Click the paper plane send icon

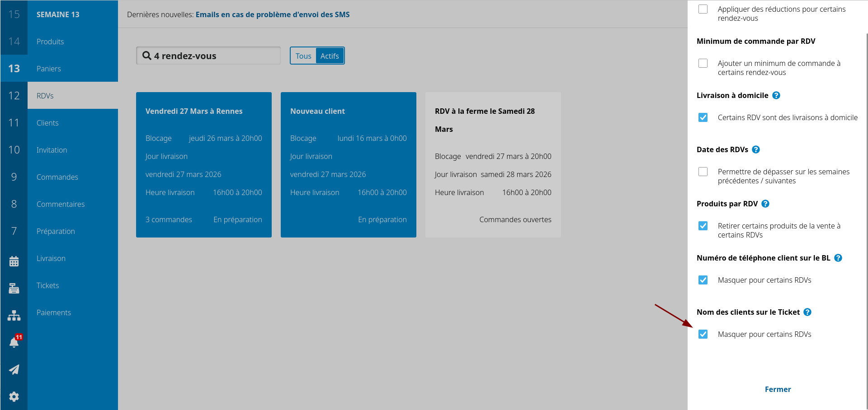tap(14, 369)
